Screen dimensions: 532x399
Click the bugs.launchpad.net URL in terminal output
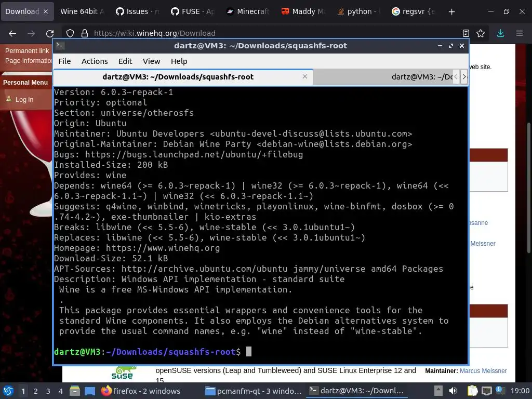click(x=194, y=154)
